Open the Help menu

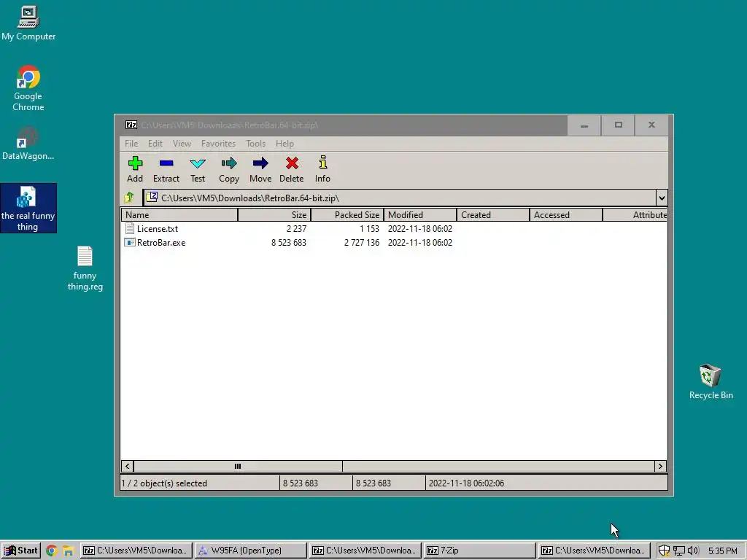tap(285, 144)
